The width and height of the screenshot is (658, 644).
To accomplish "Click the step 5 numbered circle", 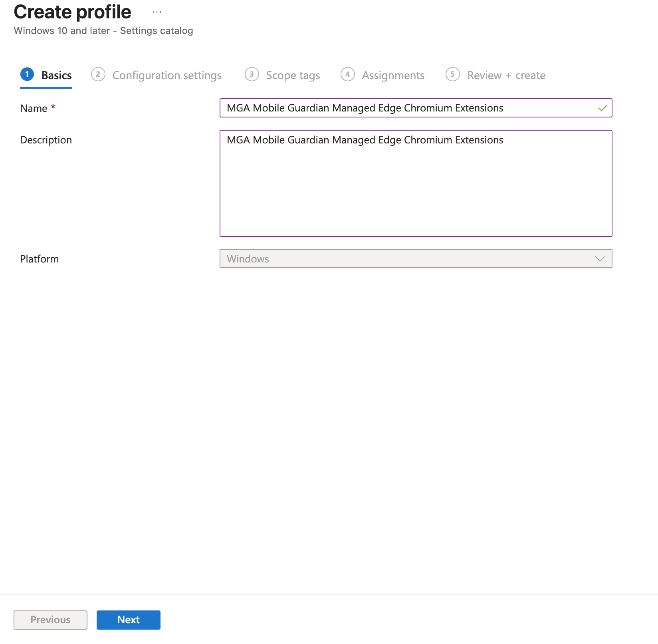I will [x=453, y=74].
